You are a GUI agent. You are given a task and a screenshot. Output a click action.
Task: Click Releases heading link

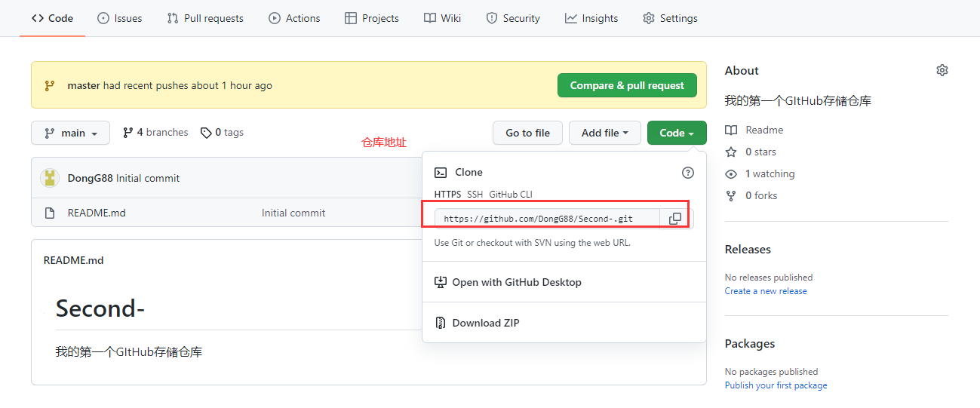748,249
